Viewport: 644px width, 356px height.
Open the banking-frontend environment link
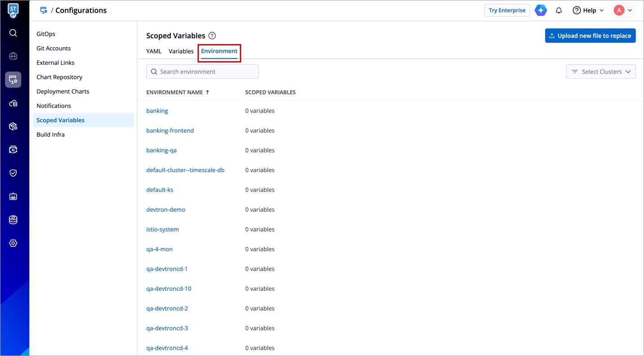click(170, 130)
